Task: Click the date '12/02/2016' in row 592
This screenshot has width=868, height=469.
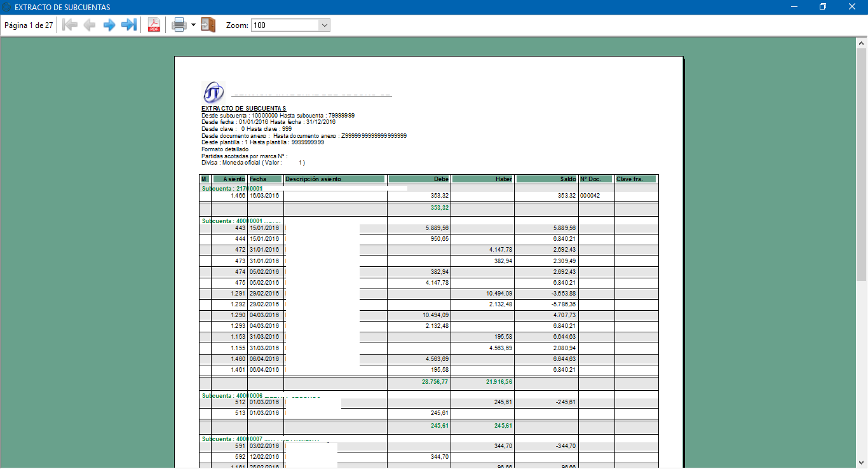Action: [x=264, y=457]
